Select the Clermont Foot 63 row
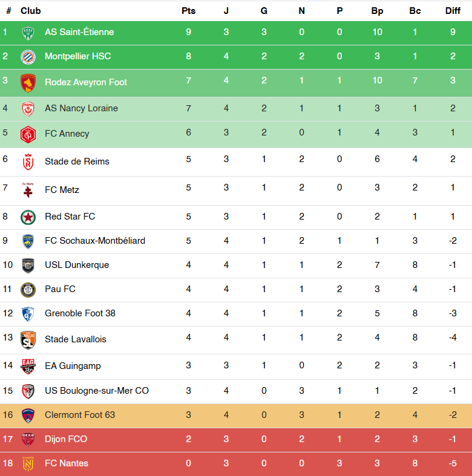 236,416
